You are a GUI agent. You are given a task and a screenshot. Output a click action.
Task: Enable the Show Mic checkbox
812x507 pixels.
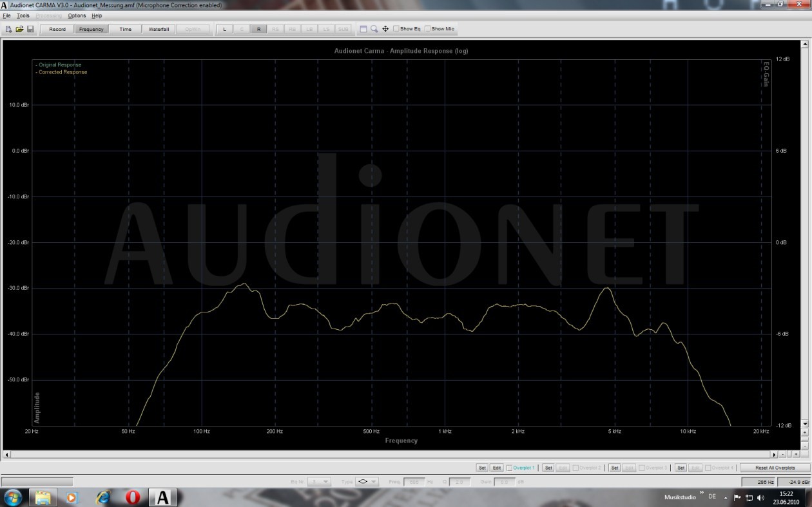(x=428, y=29)
